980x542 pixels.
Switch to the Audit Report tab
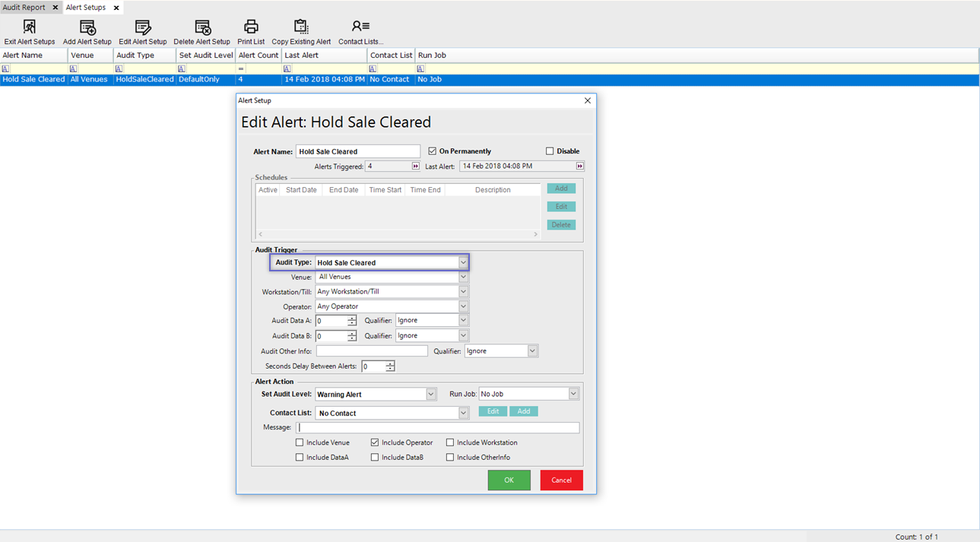coord(24,8)
